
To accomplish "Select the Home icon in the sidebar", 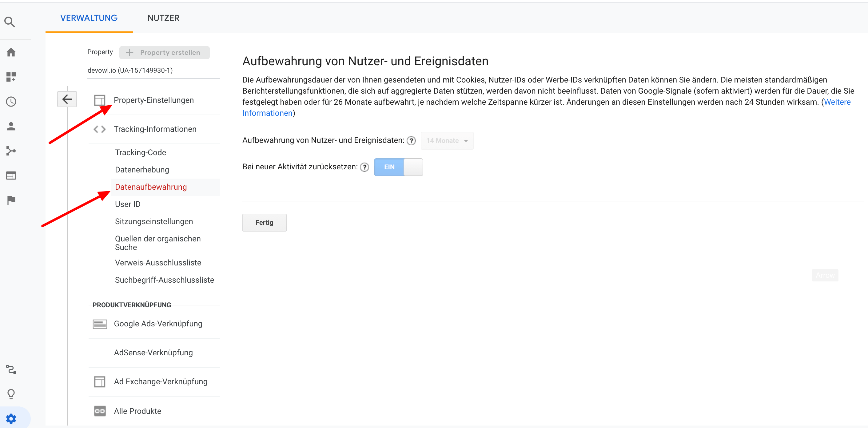I will point(11,52).
